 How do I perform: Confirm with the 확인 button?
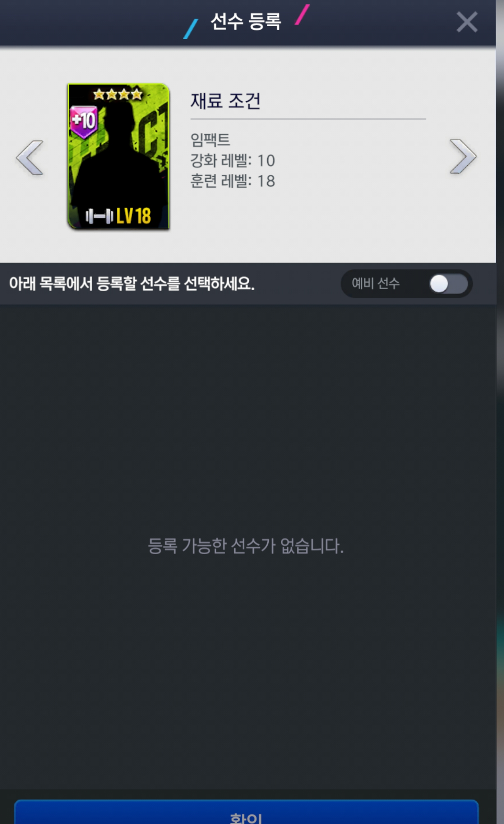tap(246, 812)
